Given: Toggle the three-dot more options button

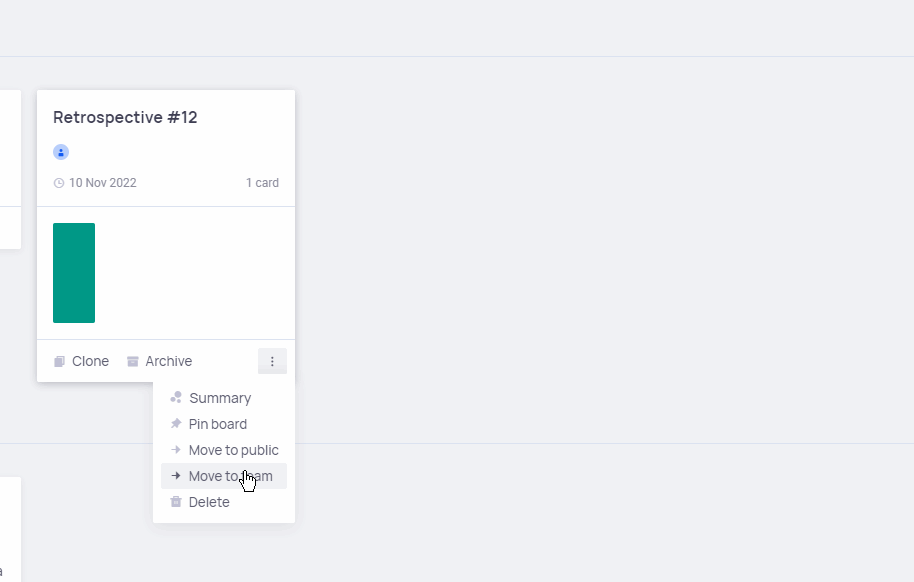Looking at the screenshot, I should click(x=272, y=361).
